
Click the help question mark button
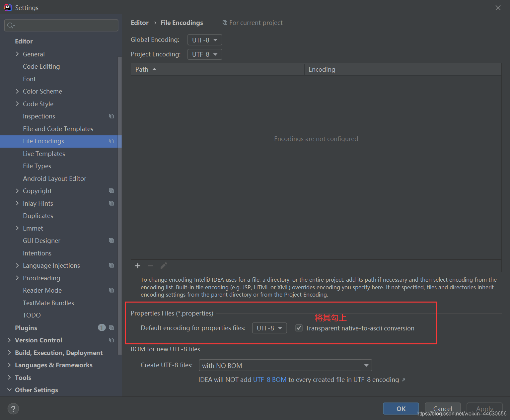tap(13, 409)
